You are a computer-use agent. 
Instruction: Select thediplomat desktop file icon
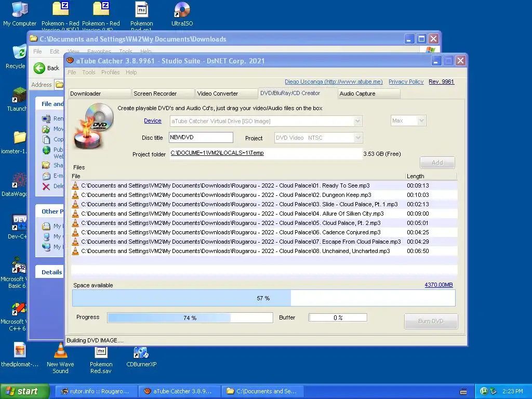[20, 354]
